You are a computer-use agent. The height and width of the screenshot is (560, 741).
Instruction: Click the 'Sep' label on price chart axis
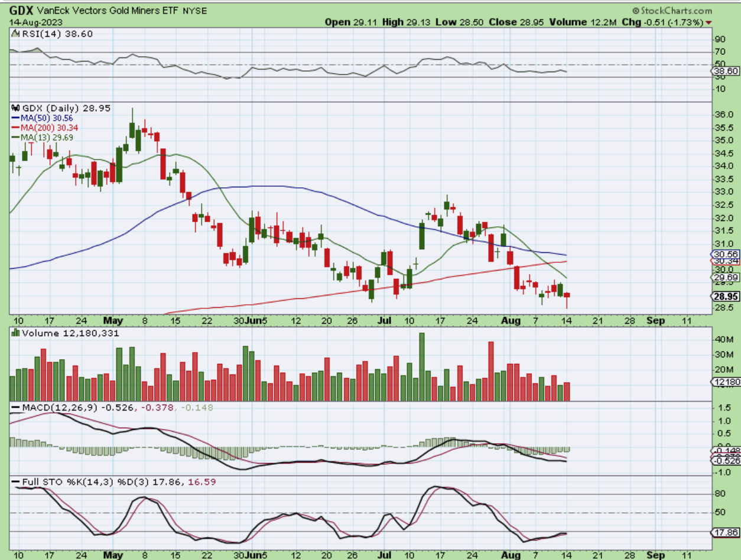[x=656, y=320]
